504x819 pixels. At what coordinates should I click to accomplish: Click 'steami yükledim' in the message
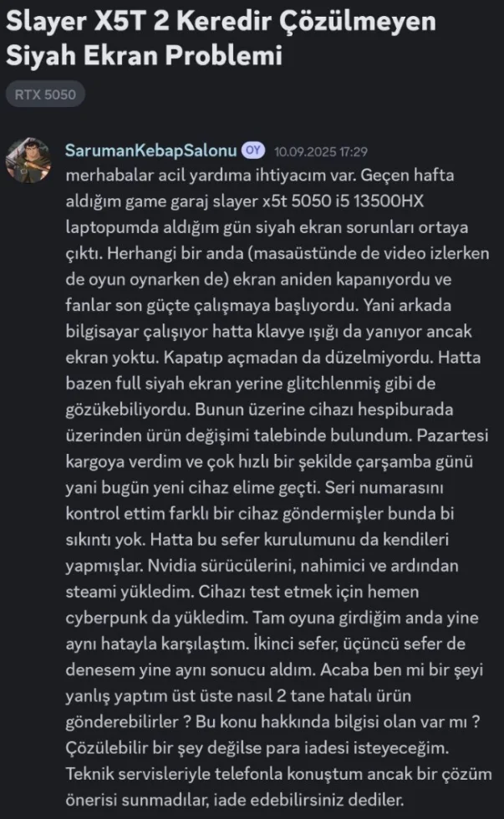coord(129,592)
